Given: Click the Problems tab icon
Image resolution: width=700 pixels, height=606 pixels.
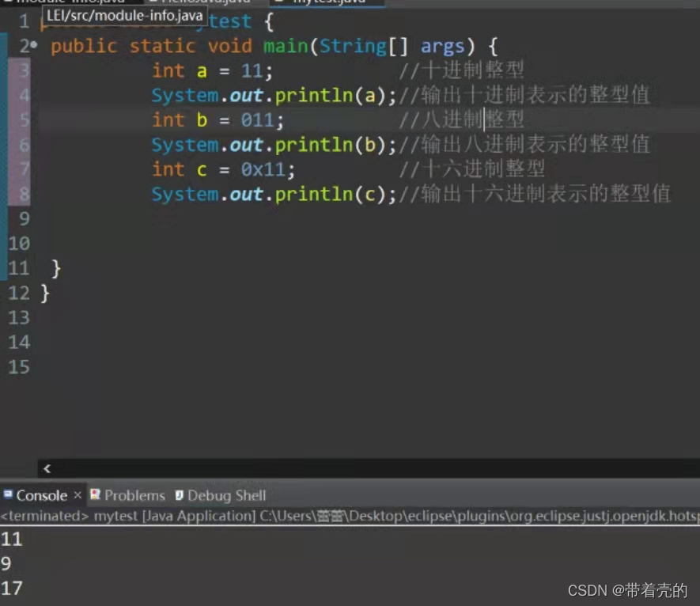Looking at the screenshot, I should click(95, 494).
